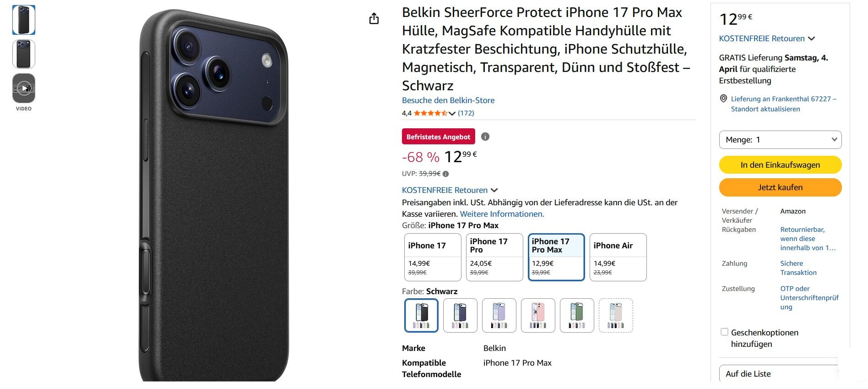Select second product image thumbnail
This screenshot has height=389, width=868.
pyautogui.click(x=24, y=54)
